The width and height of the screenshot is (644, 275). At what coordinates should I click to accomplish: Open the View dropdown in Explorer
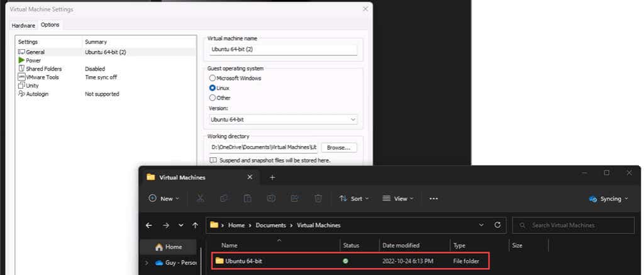pyautogui.click(x=397, y=198)
